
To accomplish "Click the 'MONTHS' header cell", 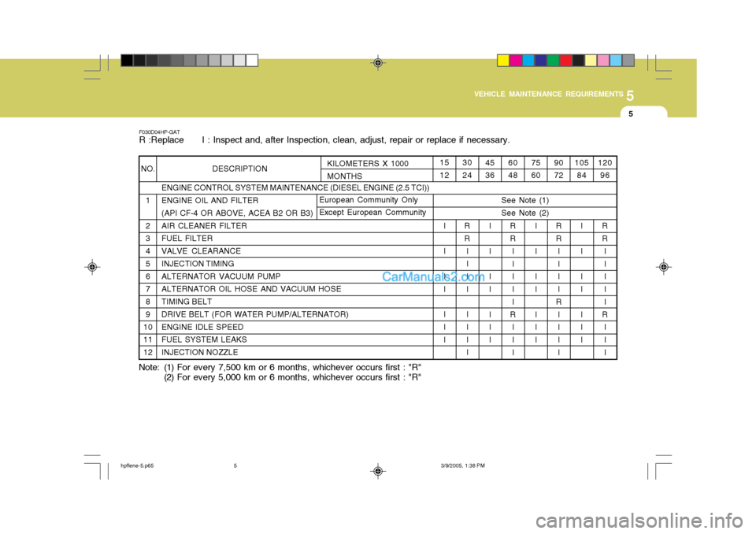I will 344,176.
